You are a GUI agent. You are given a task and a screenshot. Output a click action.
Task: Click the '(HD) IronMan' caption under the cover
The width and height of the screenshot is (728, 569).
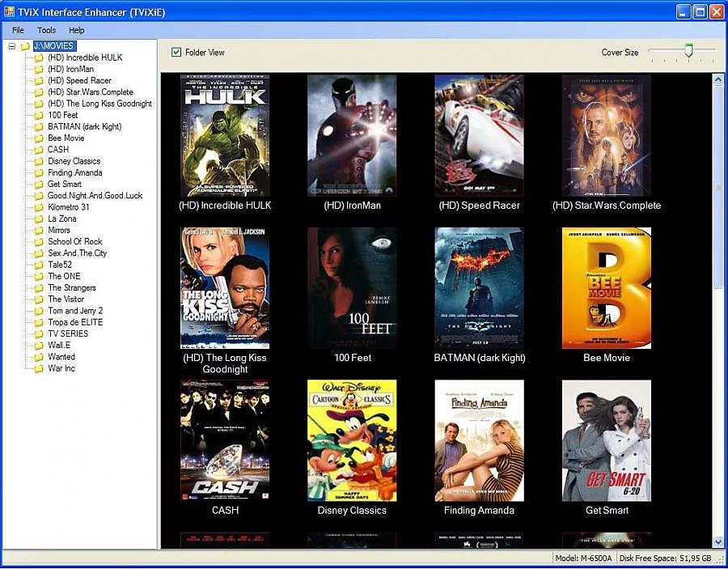352,206
